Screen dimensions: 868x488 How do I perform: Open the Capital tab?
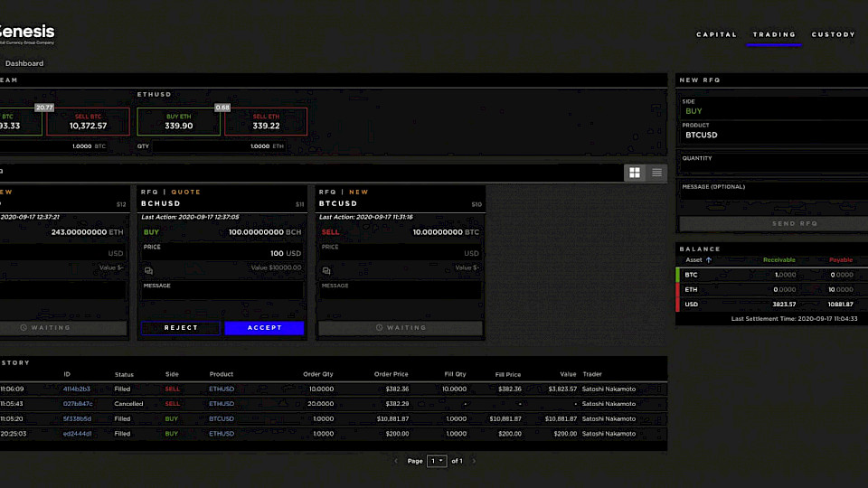716,34
